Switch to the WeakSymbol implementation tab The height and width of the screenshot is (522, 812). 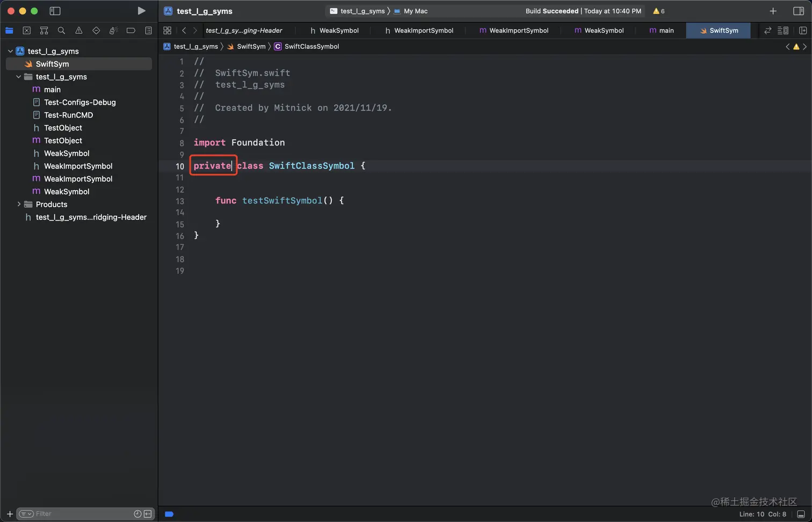point(599,31)
